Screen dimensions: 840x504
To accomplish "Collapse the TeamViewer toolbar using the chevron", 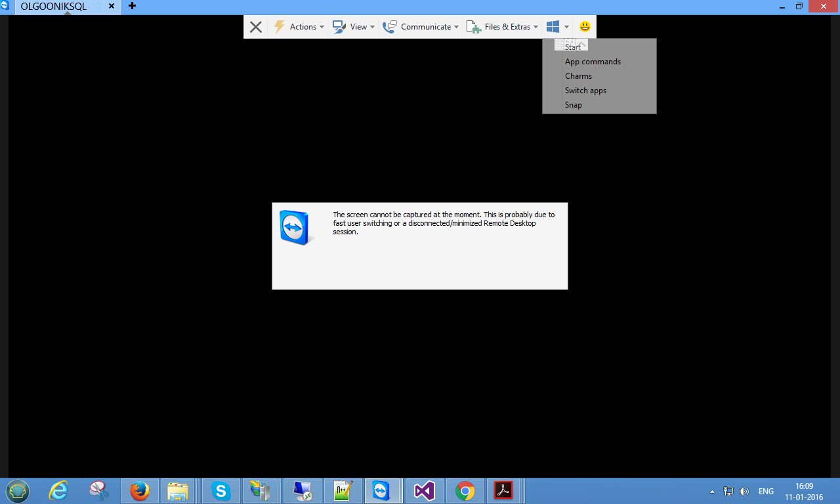I will 581,43.
